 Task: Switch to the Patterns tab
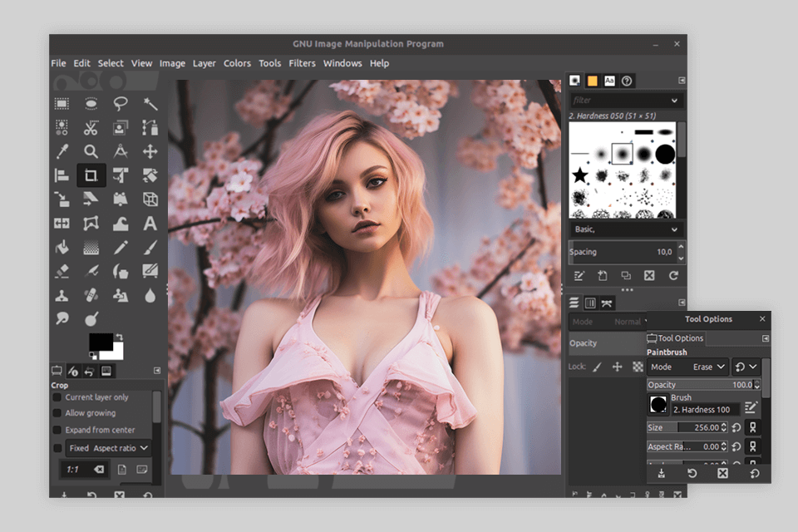pos(593,81)
